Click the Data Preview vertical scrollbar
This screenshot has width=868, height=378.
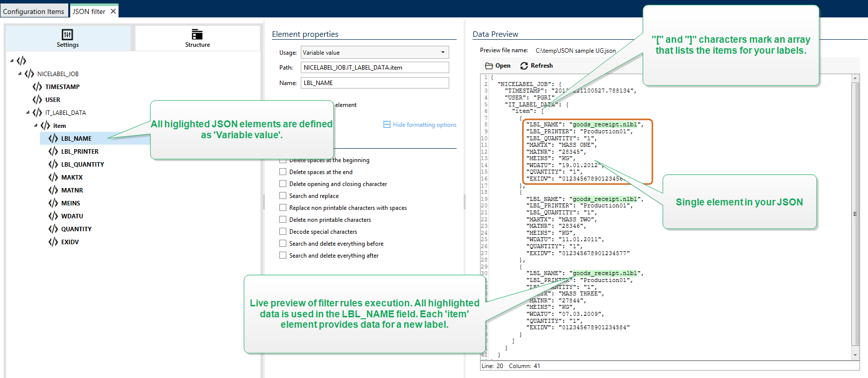coord(855,214)
